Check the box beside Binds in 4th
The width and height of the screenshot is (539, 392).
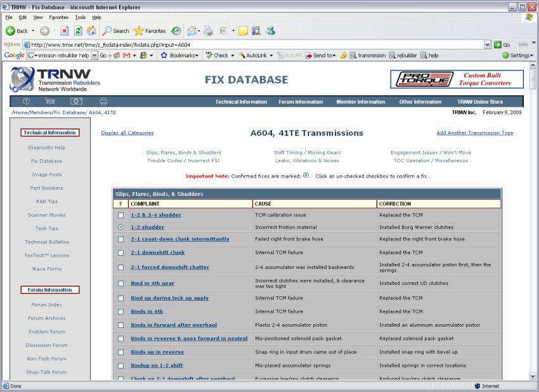point(120,311)
